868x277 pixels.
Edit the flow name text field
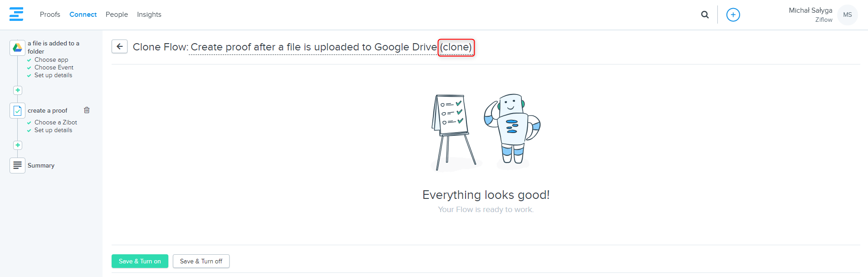pyautogui.click(x=313, y=47)
